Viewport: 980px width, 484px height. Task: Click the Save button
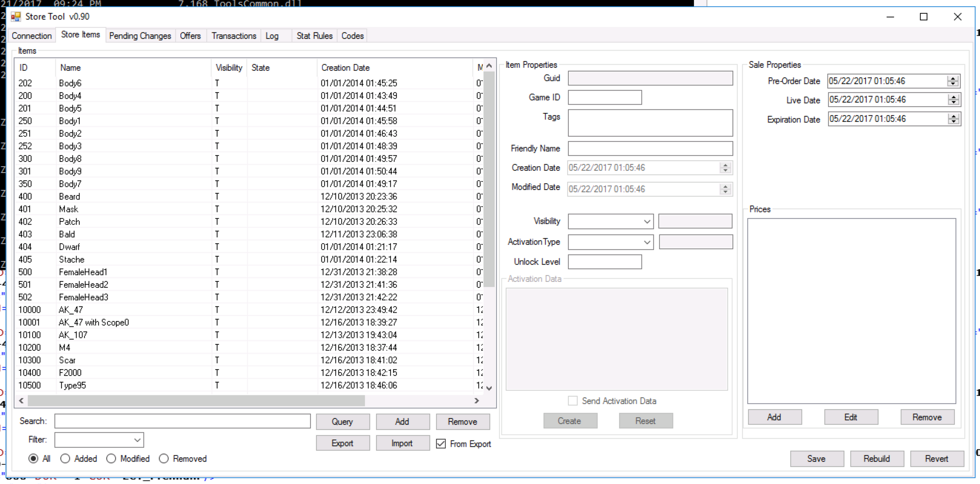click(817, 459)
